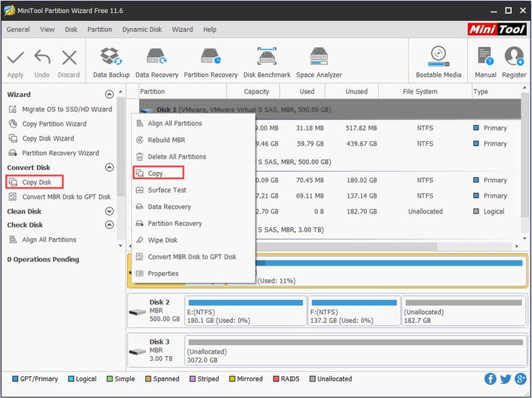Viewport: 532px width, 398px height.
Task: Click the Undo arrow icon
Action: (x=42, y=57)
